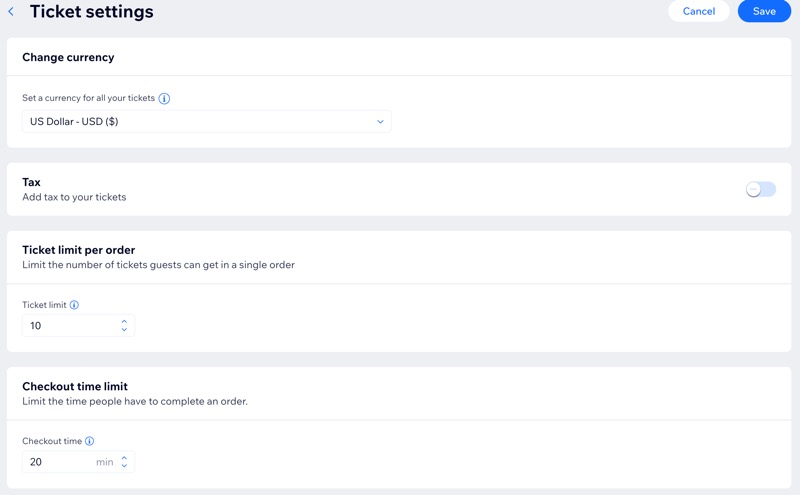The image size is (800, 495).
Task: Click the Ticket limit per order heading
Action: (79, 250)
